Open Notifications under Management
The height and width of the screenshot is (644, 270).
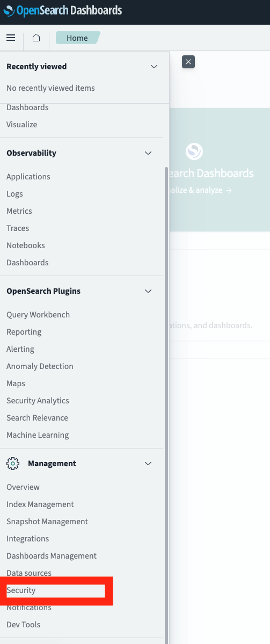point(29,608)
